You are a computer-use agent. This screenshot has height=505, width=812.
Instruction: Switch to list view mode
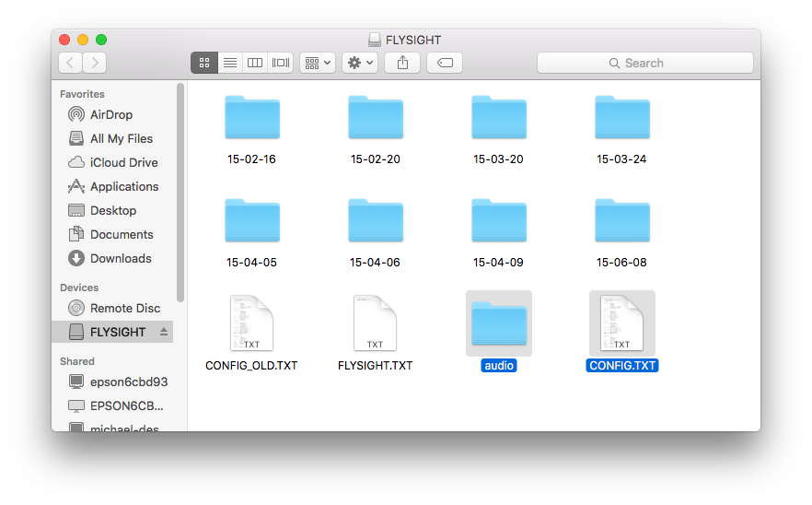pyautogui.click(x=230, y=63)
